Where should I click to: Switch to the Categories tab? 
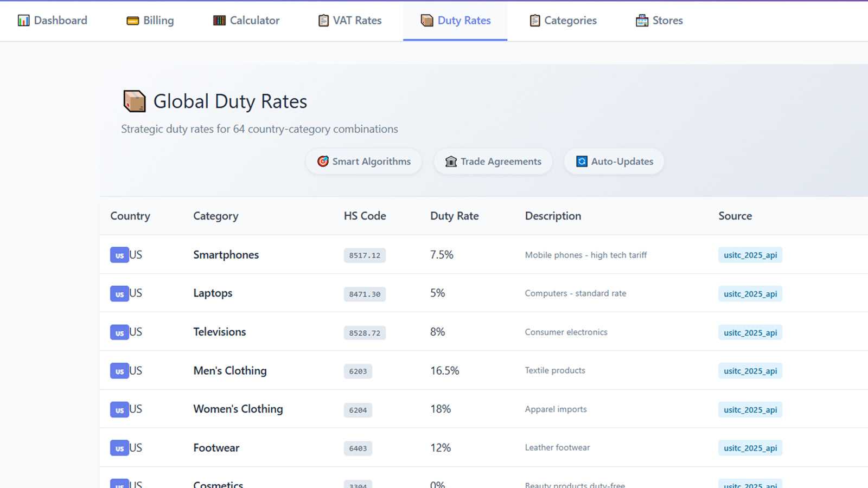[563, 20]
